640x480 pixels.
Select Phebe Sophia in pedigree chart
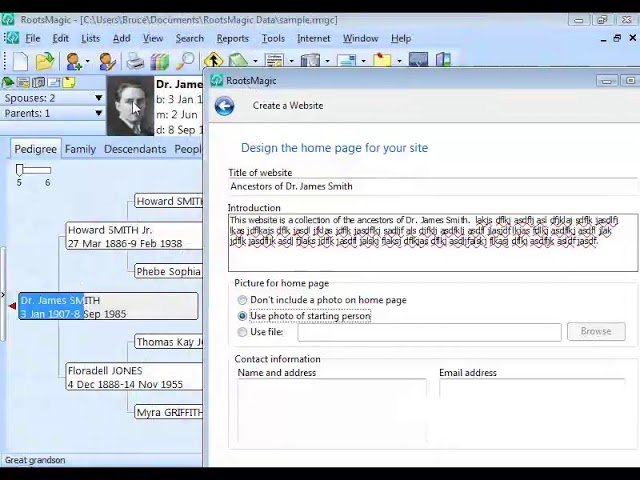(x=169, y=271)
